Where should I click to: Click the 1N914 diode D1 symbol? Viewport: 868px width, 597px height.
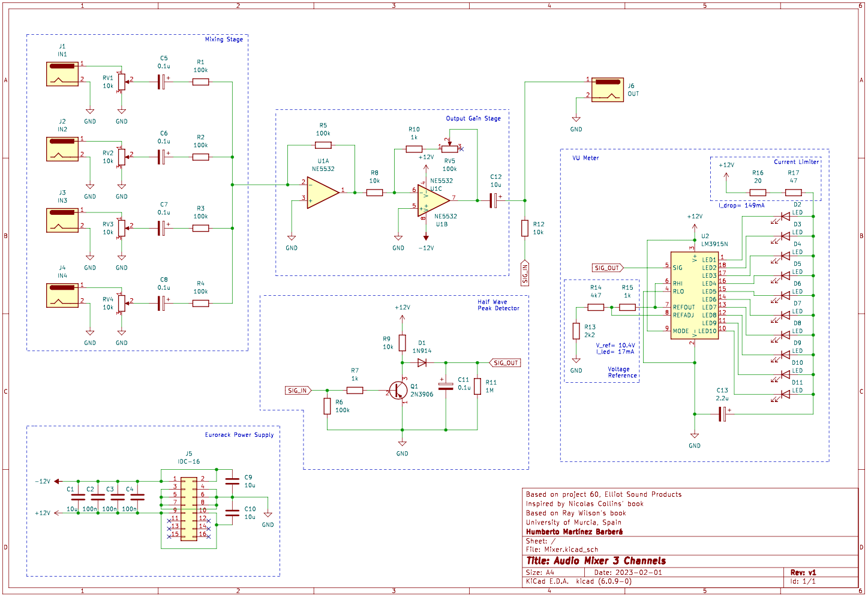[x=422, y=362]
